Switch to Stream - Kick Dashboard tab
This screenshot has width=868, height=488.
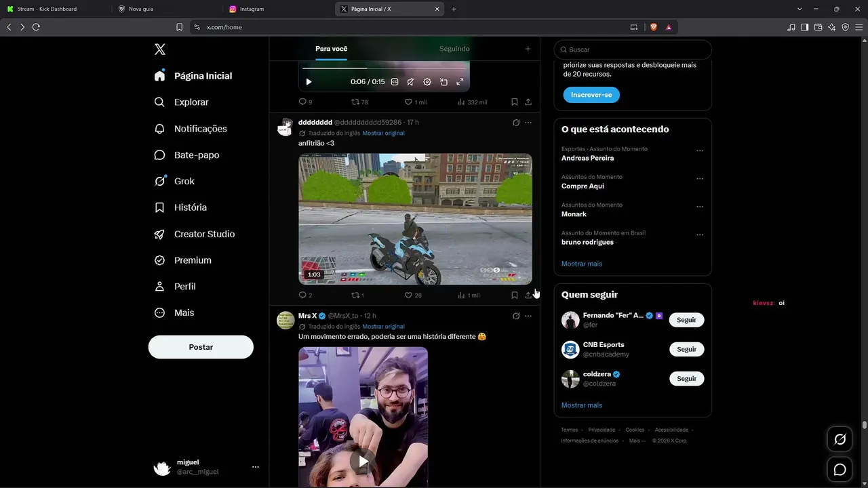click(x=55, y=9)
